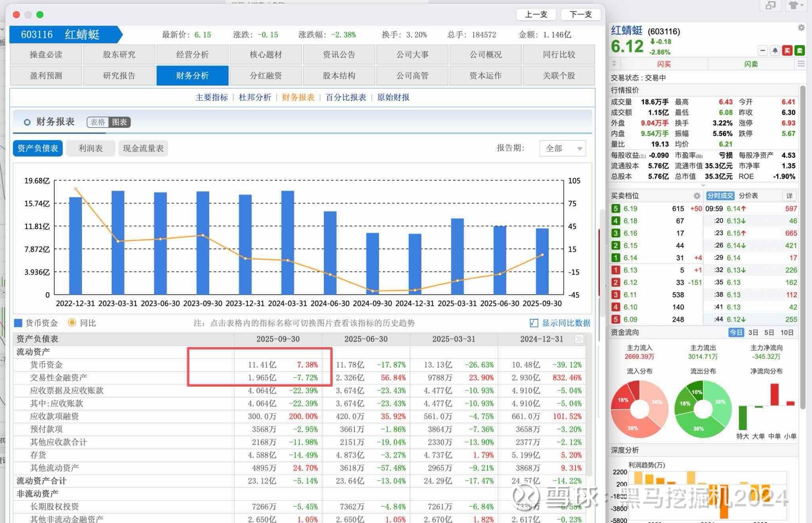
Task: Click the red 买 buy icon
Action: [x=787, y=51]
